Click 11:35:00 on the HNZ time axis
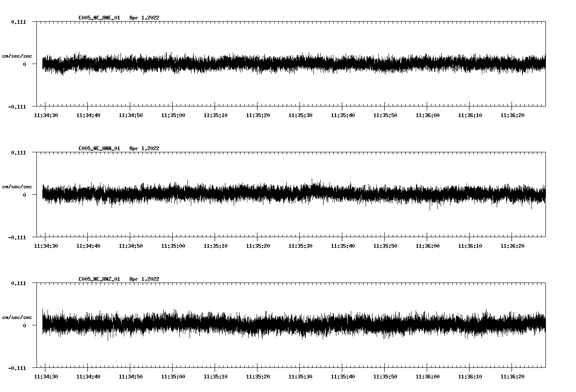The width and height of the screenshot is (576, 392). pos(173,377)
